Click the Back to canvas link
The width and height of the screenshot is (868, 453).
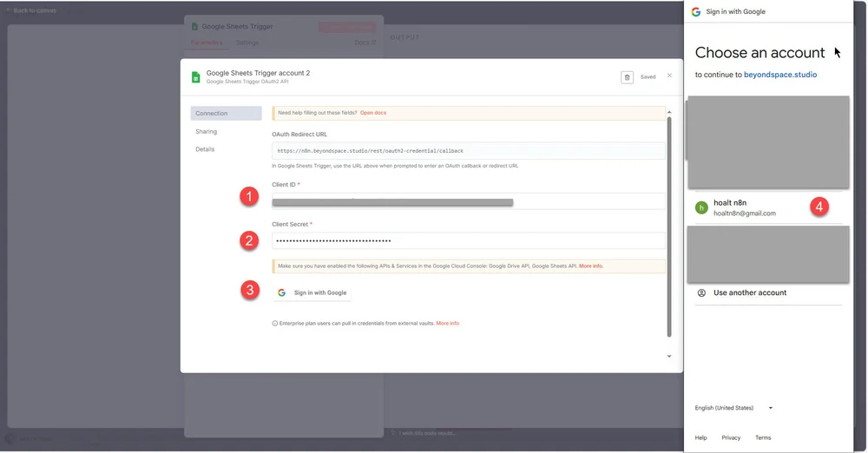[x=31, y=10]
